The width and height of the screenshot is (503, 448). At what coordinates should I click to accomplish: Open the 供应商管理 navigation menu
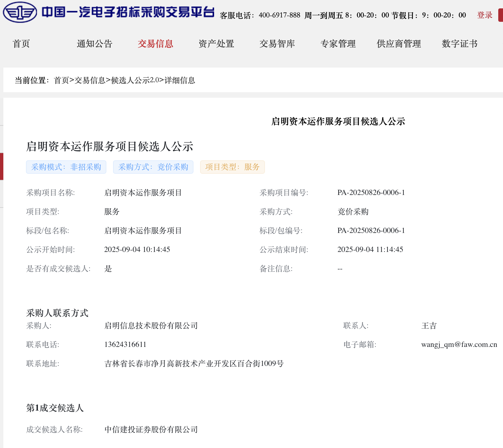399,44
